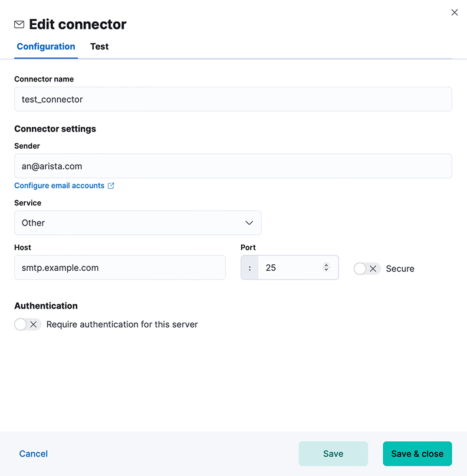Click the external link icon after Configure email accounts
This screenshot has height=476, width=467.
(x=111, y=186)
